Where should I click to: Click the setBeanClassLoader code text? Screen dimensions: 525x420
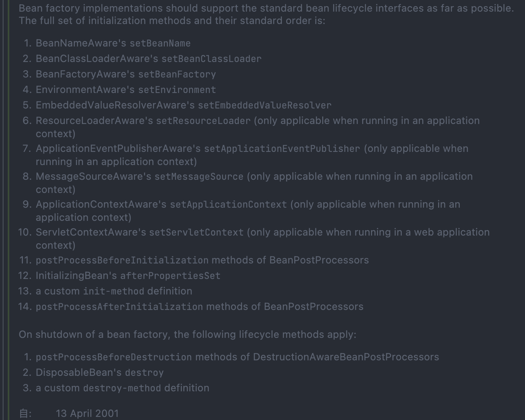tap(211, 59)
